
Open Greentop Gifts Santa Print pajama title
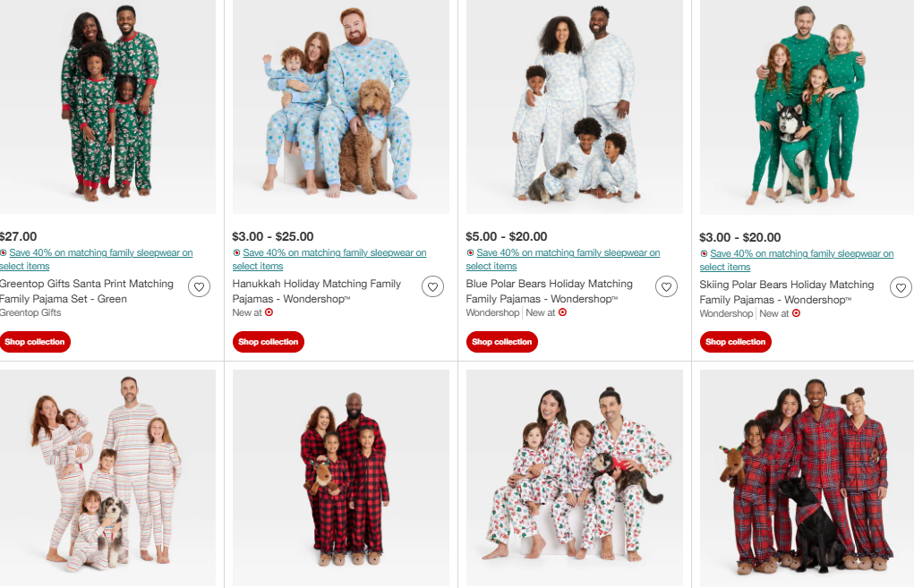pyautogui.click(x=87, y=292)
